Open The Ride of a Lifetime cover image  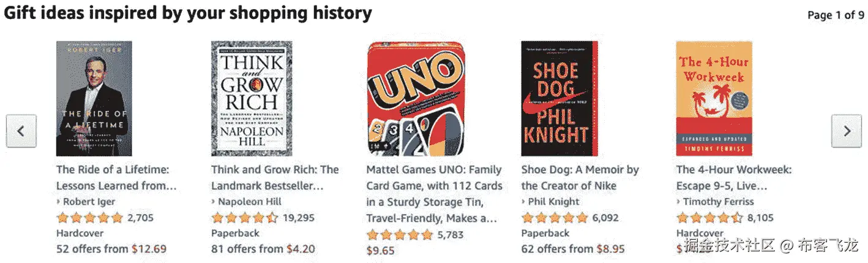tap(94, 99)
